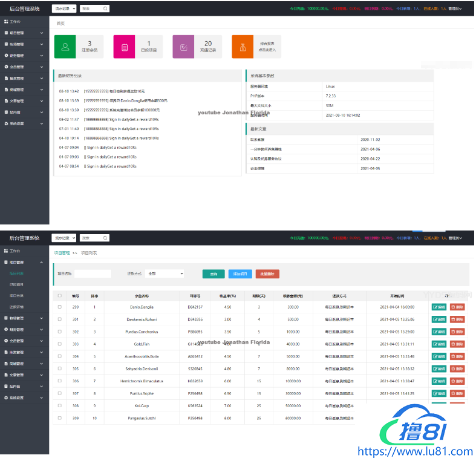Click the 项目名称 text input field

click(93, 274)
